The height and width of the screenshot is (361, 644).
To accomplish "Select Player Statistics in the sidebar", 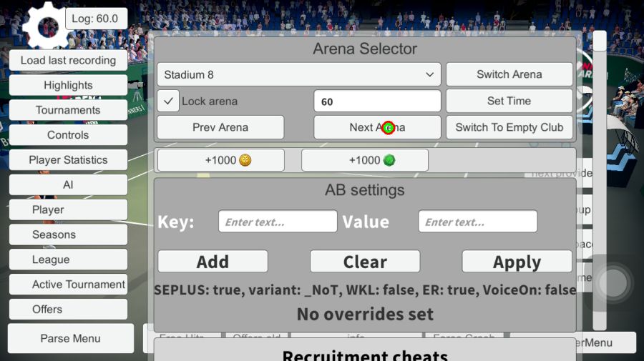I will pos(68,160).
